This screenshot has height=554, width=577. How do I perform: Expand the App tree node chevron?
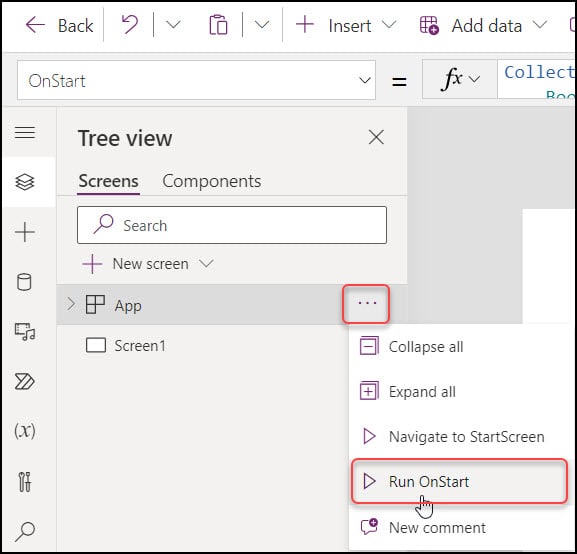(71, 304)
